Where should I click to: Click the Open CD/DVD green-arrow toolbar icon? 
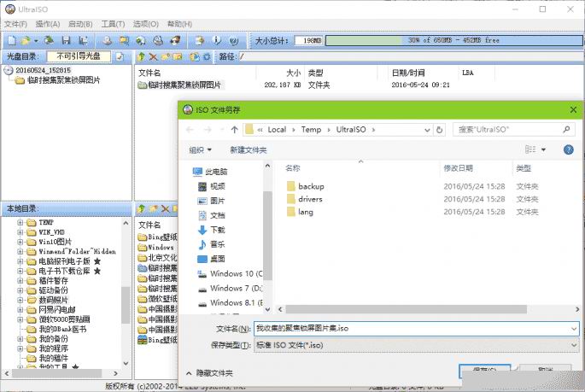click(49, 40)
